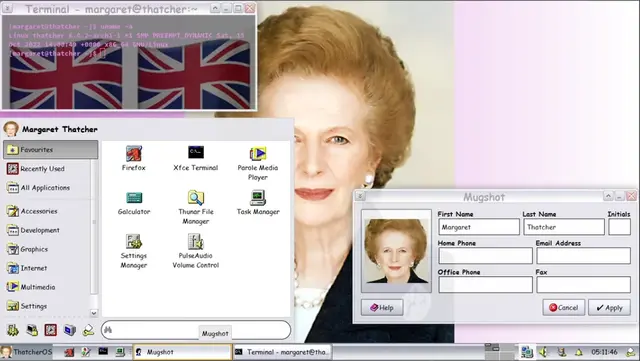Cancel the Mugshot dialog

pyautogui.click(x=564, y=308)
